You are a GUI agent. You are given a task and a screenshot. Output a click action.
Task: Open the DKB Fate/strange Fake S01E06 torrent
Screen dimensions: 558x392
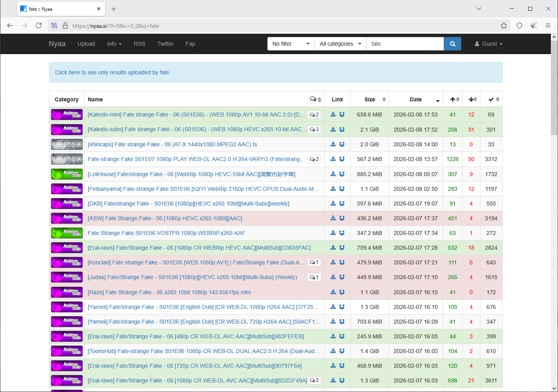click(188, 204)
